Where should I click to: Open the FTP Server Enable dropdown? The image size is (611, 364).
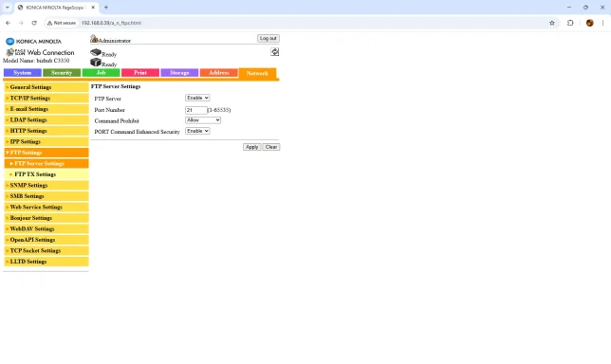[x=197, y=98]
